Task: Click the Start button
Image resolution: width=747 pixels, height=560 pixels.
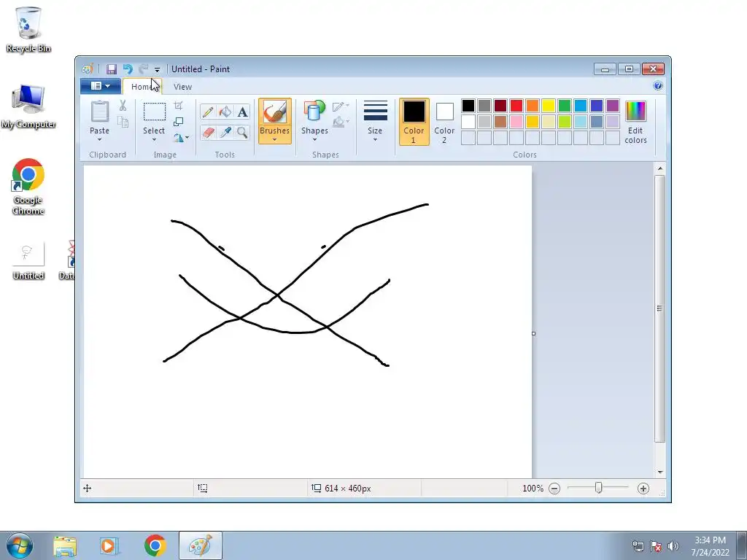Action: 20,545
